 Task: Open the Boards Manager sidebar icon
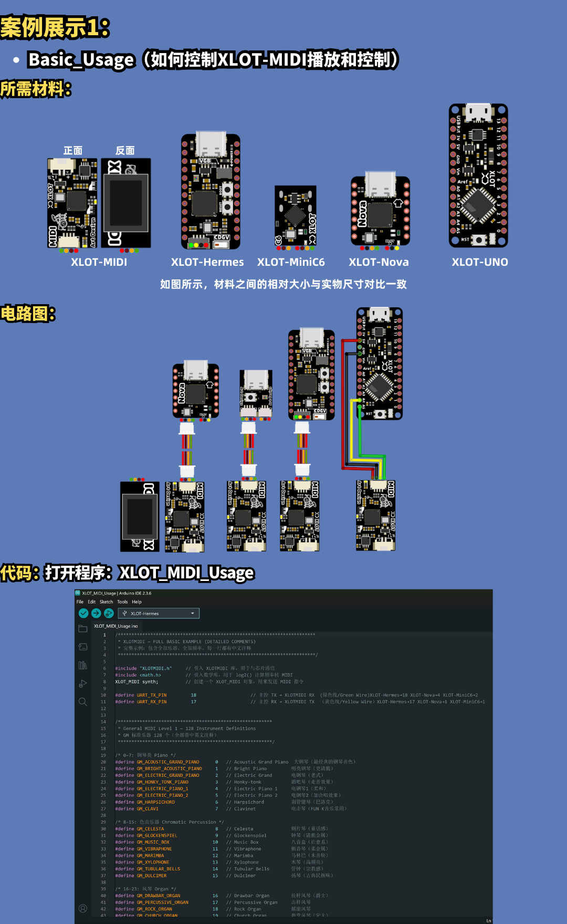(83, 647)
